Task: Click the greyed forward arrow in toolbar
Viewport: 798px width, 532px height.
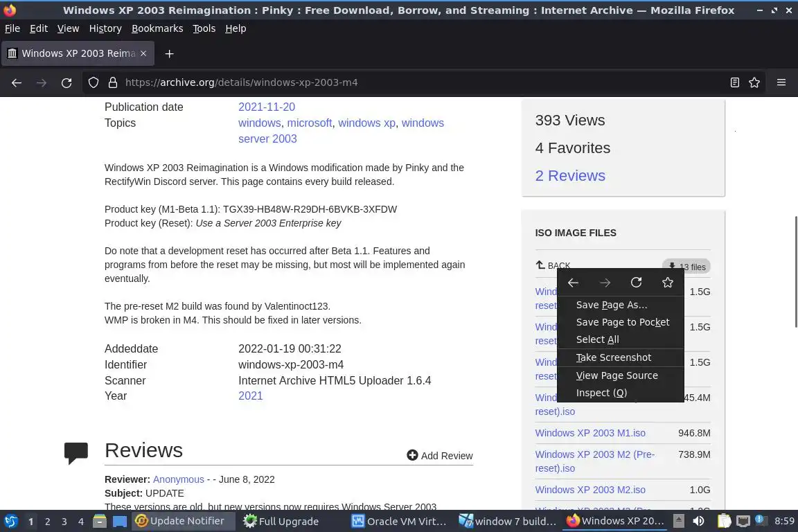Action: (42, 82)
